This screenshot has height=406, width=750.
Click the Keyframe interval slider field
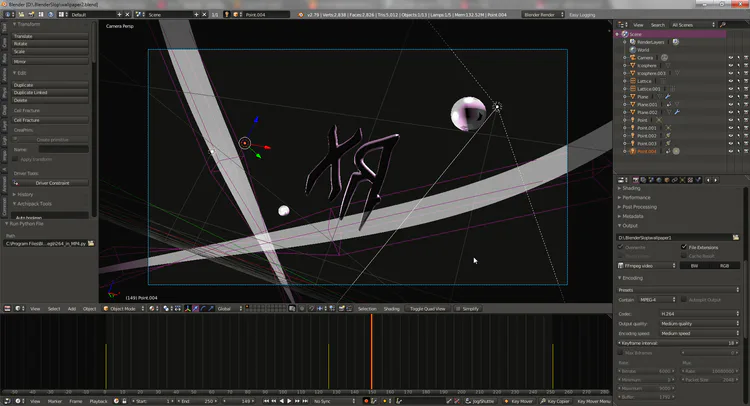click(678, 343)
